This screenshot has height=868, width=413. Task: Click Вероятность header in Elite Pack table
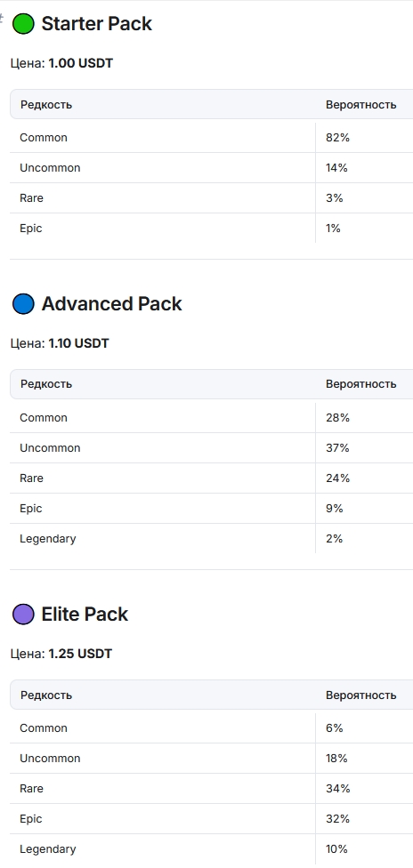click(360, 695)
